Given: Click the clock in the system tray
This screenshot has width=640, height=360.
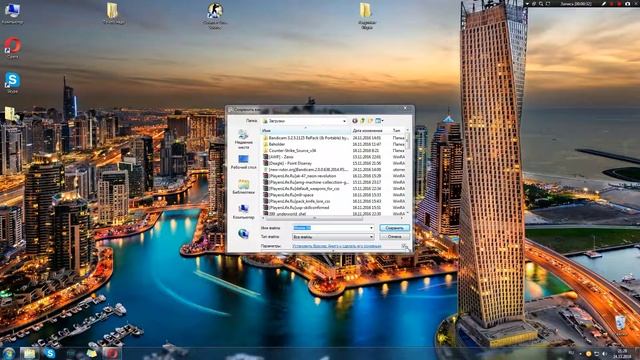Looking at the screenshot, I should click(622, 353).
